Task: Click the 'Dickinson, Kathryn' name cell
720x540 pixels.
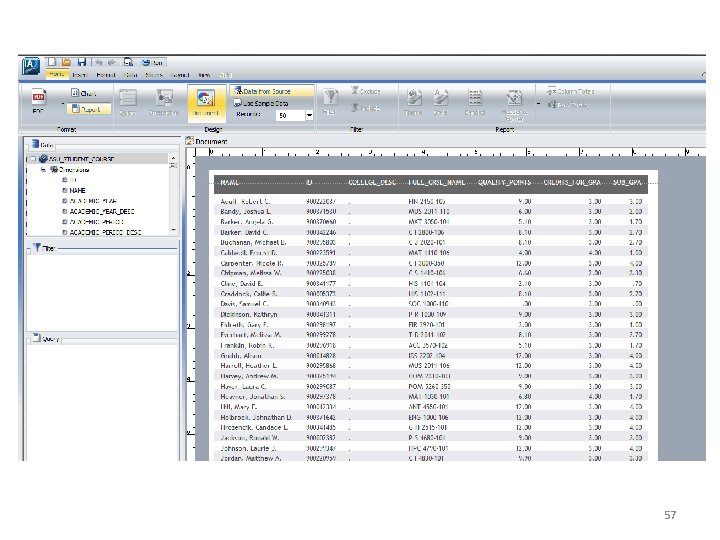Action: tap(249, 315)
